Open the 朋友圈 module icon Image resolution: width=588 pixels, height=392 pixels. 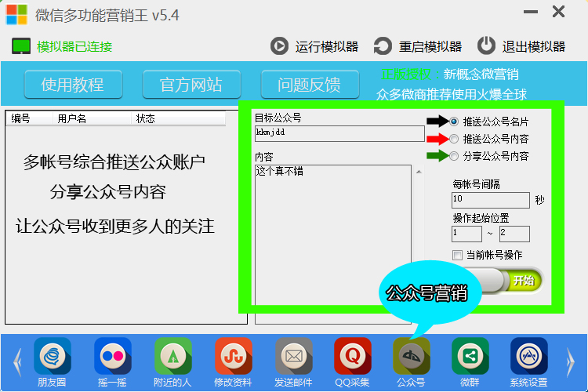click(x=52, y=356)
